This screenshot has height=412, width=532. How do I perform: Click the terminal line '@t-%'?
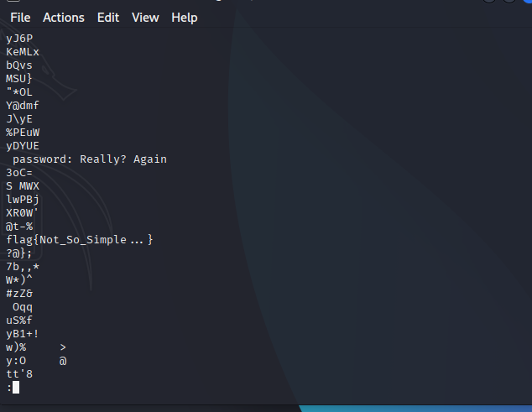tap(19, 227)
